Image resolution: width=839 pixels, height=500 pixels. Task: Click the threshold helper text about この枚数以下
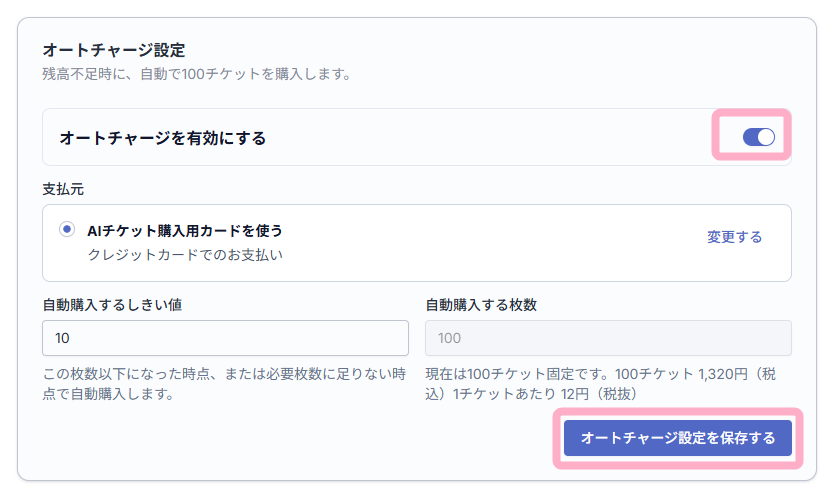point(224,384)
